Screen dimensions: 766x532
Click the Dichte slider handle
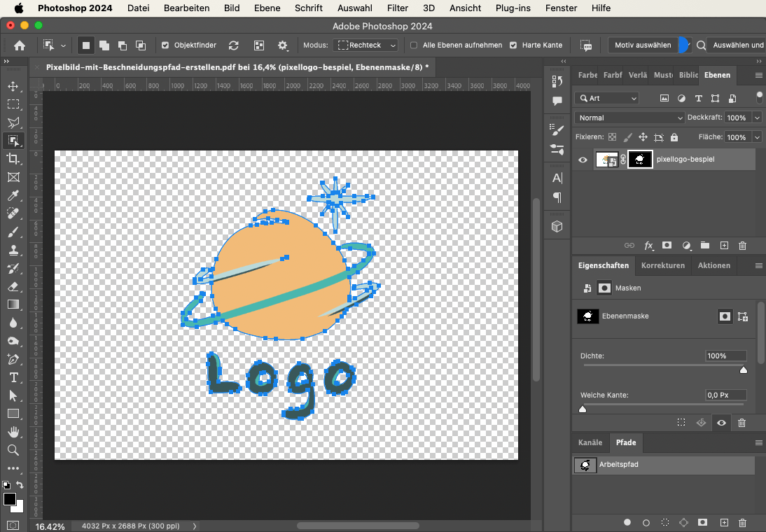(x=743, y=370)
